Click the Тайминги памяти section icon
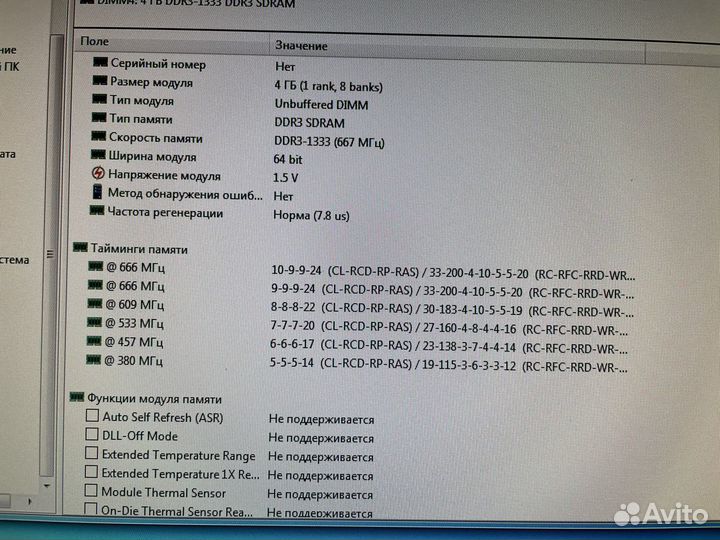This screenshot has height=540, width=720. point(80,248)
